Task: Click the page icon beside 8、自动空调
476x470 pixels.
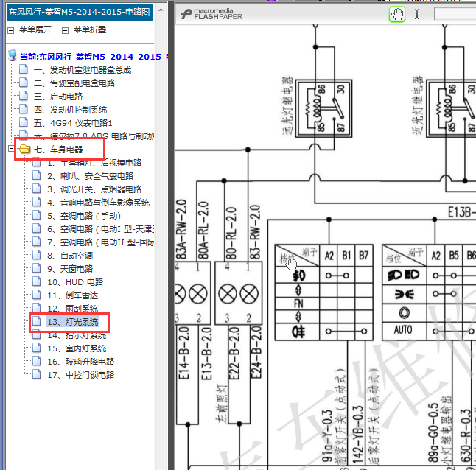Action: point(37,255)
